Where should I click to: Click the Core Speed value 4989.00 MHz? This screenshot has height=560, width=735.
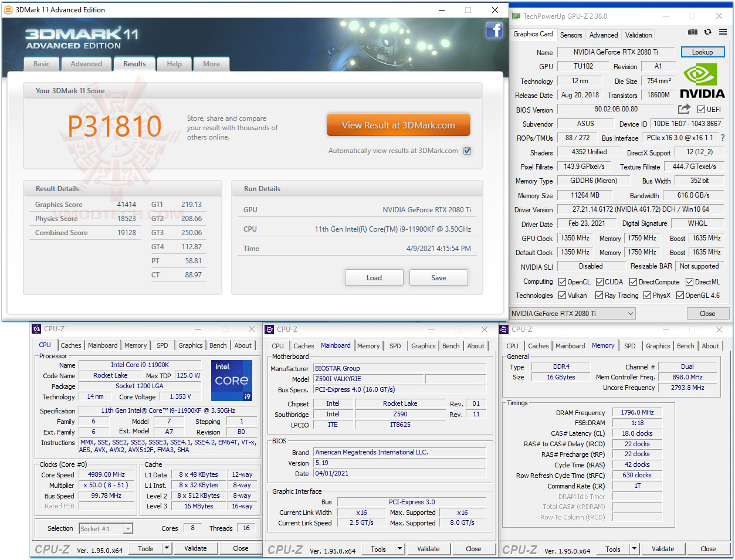106,475
